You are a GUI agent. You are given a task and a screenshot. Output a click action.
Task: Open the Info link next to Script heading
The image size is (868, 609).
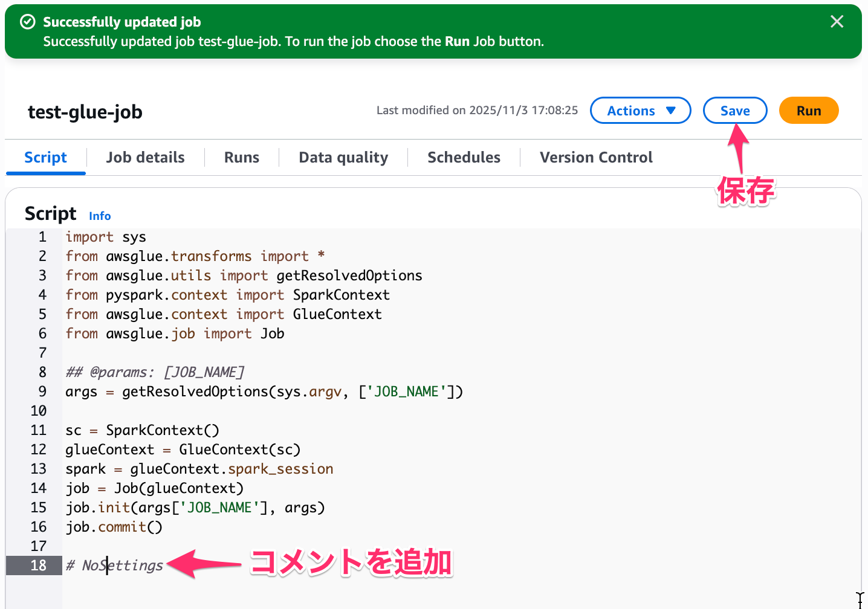99,216
